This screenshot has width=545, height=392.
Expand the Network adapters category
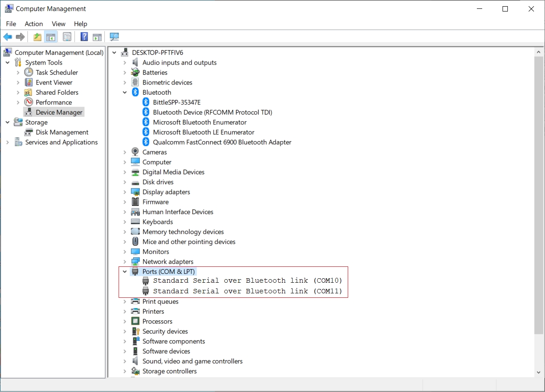pyautogui.click(x=125, y=262)
